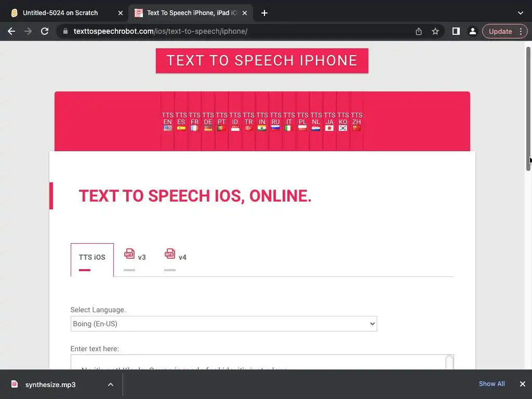Choose TTS IT with Italian flag
The width and height of the screenshot is (532, 399).
[289, 122]
